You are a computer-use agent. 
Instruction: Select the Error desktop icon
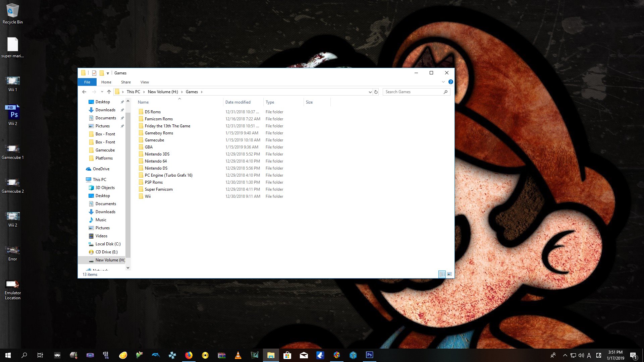pyautogui.click(x=13, y=253)
